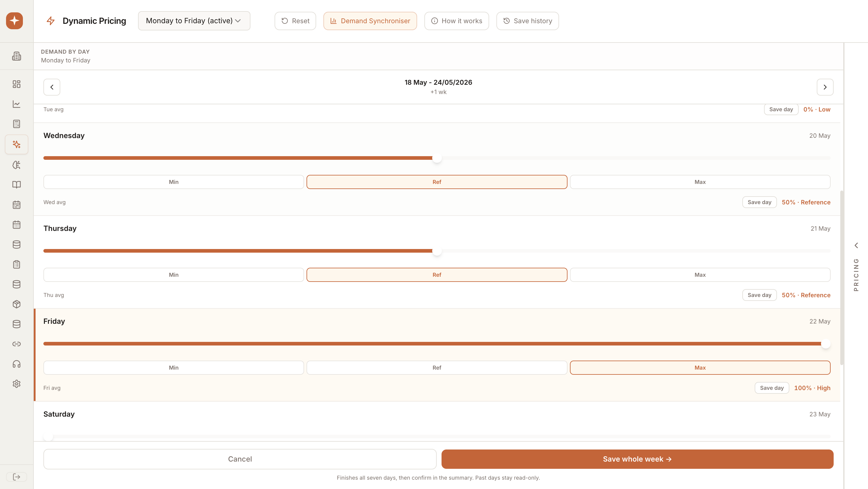Select Ref for Thursday

click(x=437, y=275)
